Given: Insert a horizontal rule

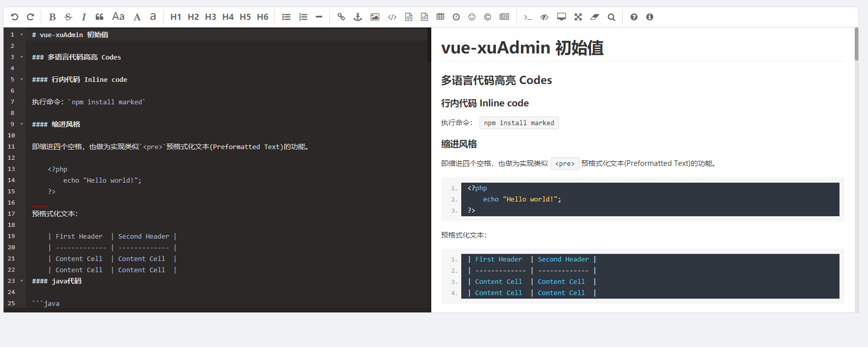Looking at the screenshot, I should (x=319, y=17).
